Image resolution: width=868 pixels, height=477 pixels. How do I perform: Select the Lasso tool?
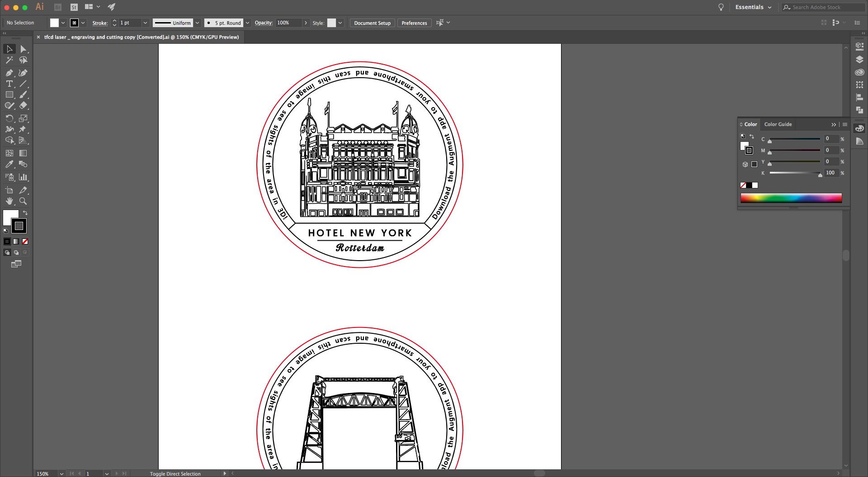24,60
